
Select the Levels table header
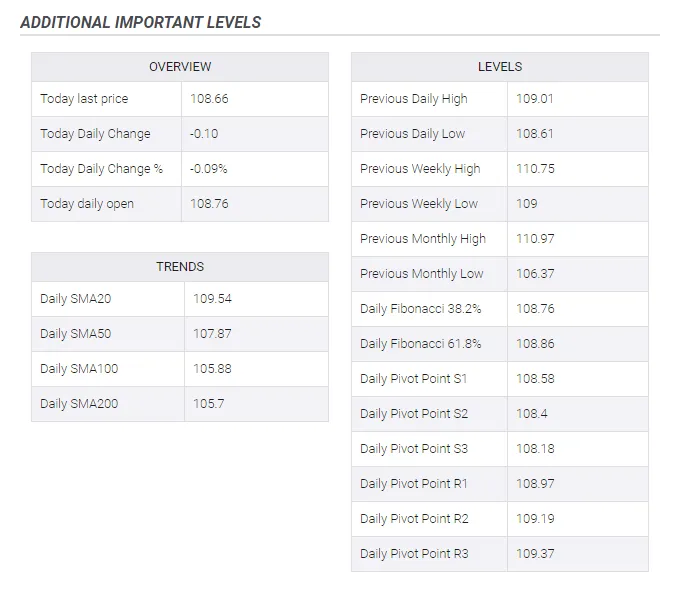(x=500, y=67)
